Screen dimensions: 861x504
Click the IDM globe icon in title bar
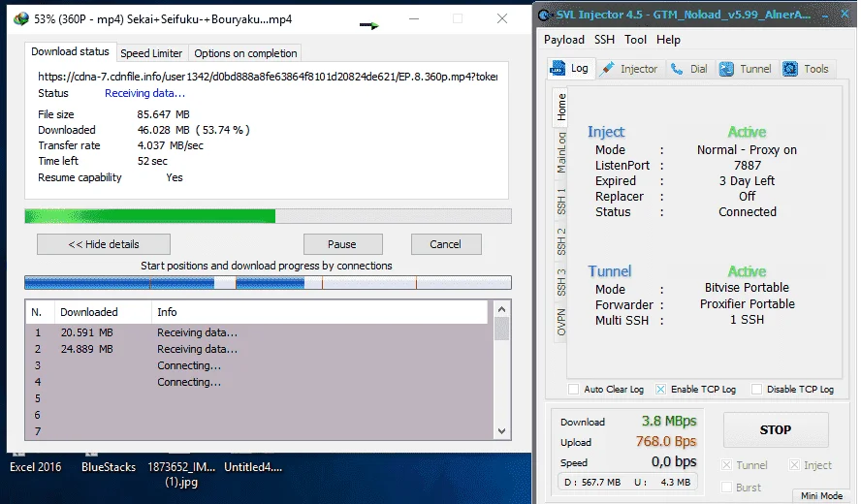click(21, 18)
